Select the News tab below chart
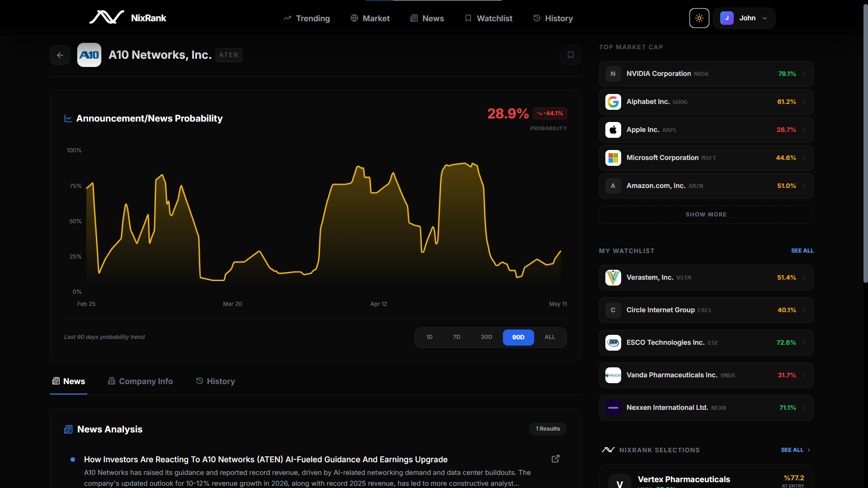Image resolution: width=868 pixels, height=488 pixels. click(69, 381)
